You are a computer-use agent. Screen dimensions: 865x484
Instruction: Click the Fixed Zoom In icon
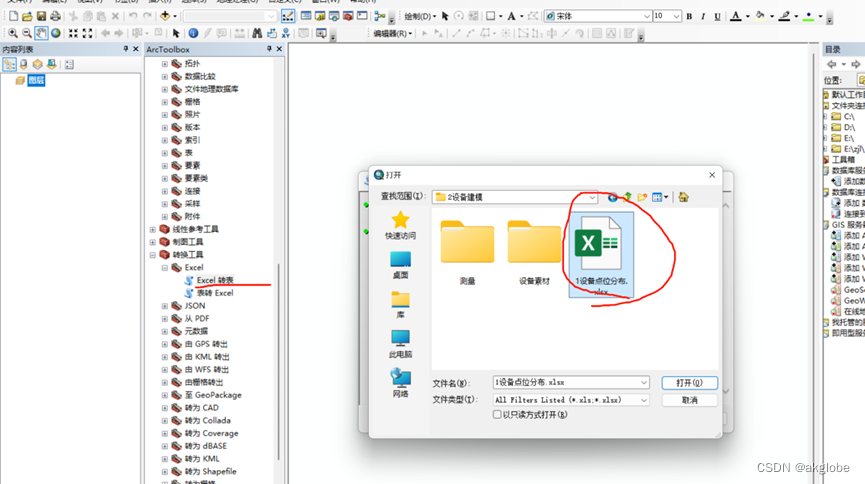(73, 33)
